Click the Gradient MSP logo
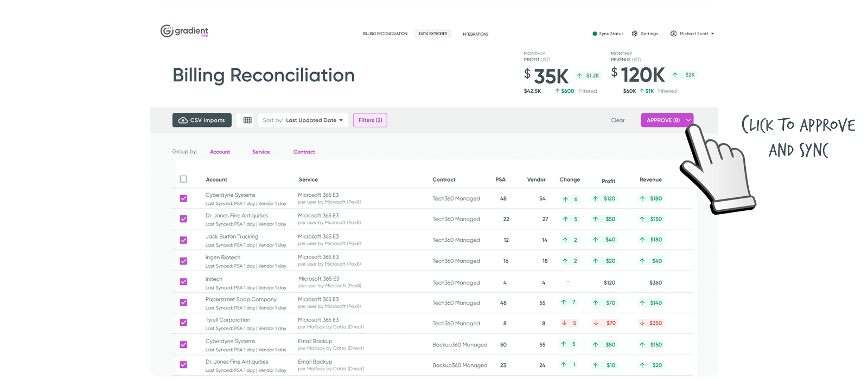The height and width of the screenshot is (380, 868). tap(184, 31)
